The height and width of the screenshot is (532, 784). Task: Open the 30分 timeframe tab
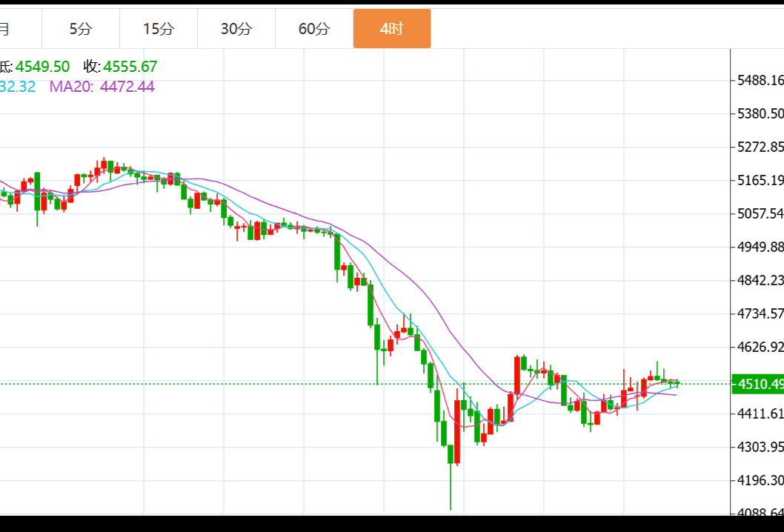click(x=236, y=29)
